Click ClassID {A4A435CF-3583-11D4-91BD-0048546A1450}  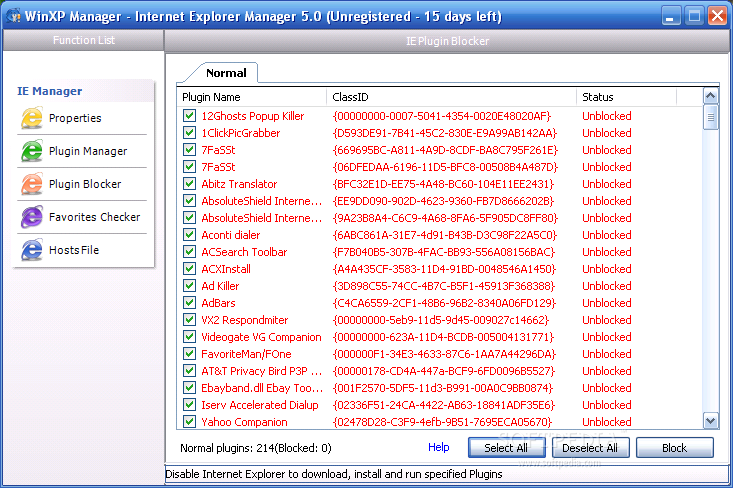coord(444,269)
